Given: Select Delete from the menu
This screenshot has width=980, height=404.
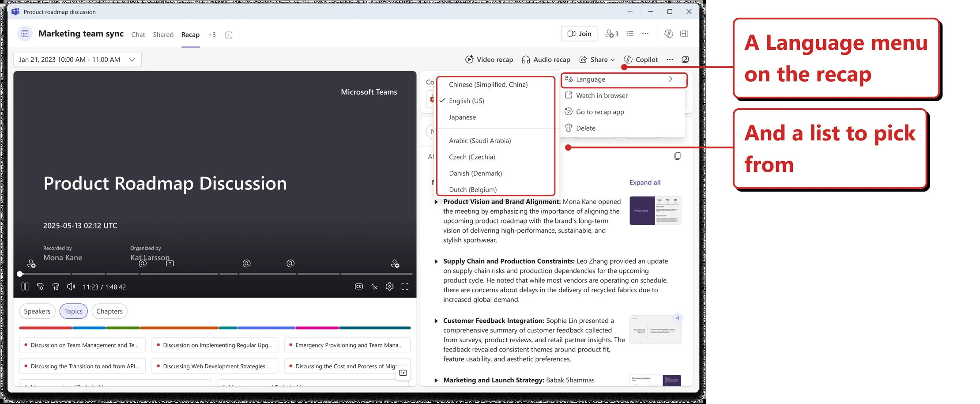Looking at the screenshot, I should pos(623,128).
